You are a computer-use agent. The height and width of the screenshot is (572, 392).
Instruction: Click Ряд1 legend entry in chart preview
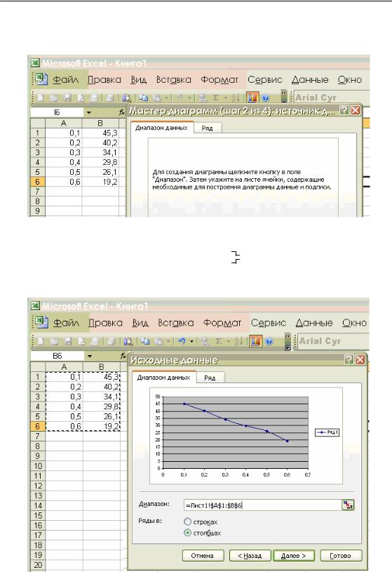pyautogui.click(x=327, y=432)
